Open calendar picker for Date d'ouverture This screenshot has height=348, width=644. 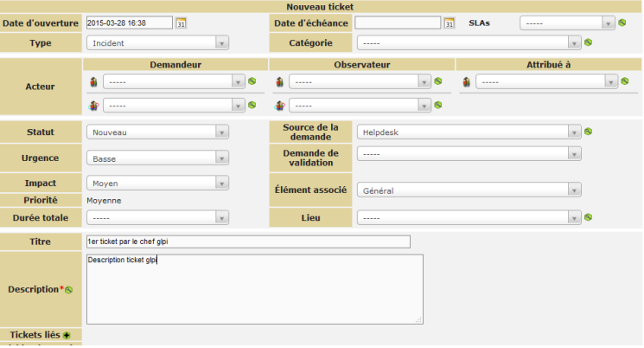181,23
